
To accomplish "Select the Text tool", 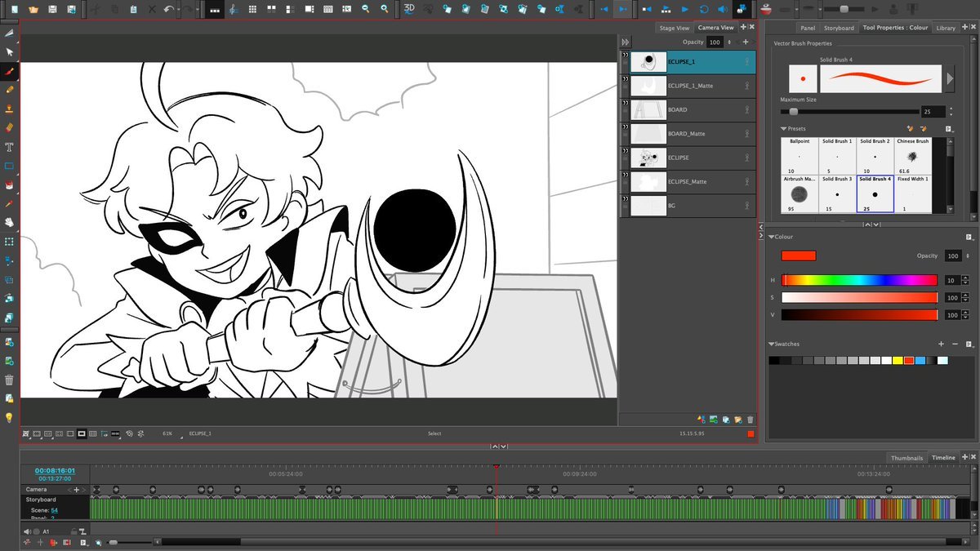I will coord(10,147).
